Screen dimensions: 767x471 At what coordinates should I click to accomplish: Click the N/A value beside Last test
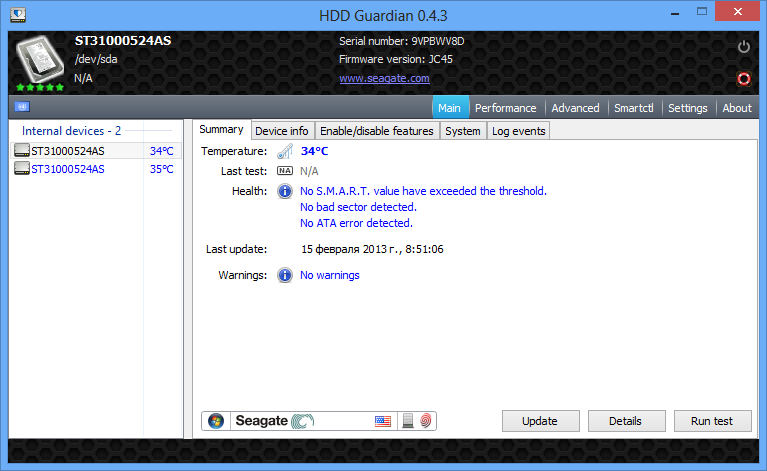click(x=309, y=171)
